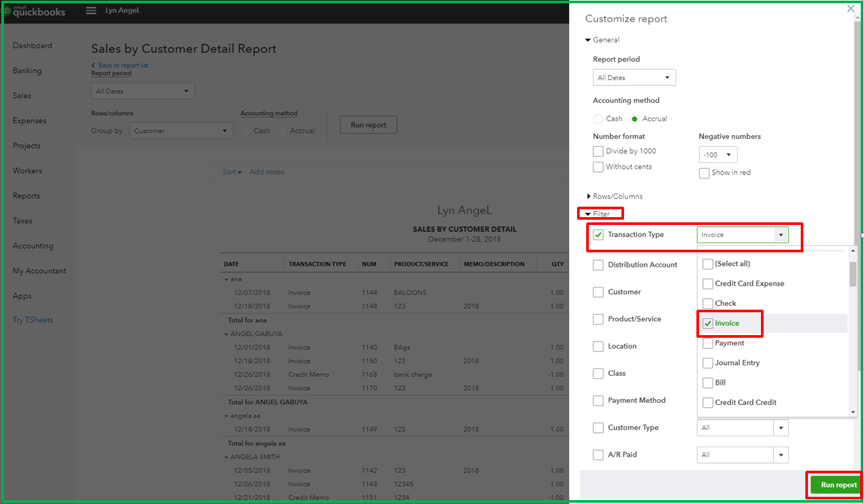Open the Customer Type All dropdown
864x504 pixels.
[x=743, y=428]
